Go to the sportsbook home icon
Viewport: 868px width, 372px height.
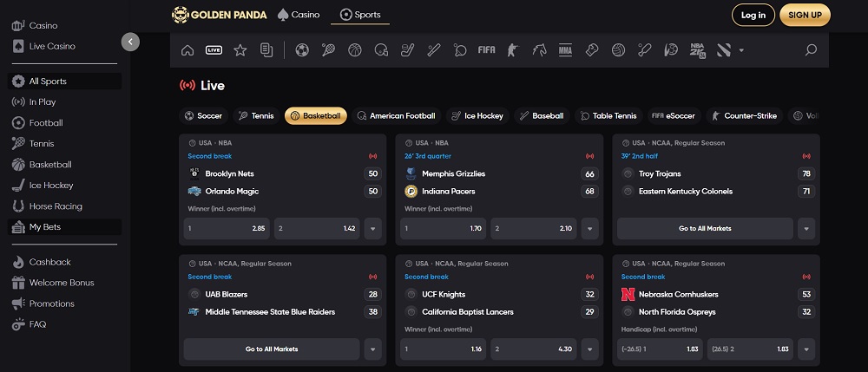[187, 50]
